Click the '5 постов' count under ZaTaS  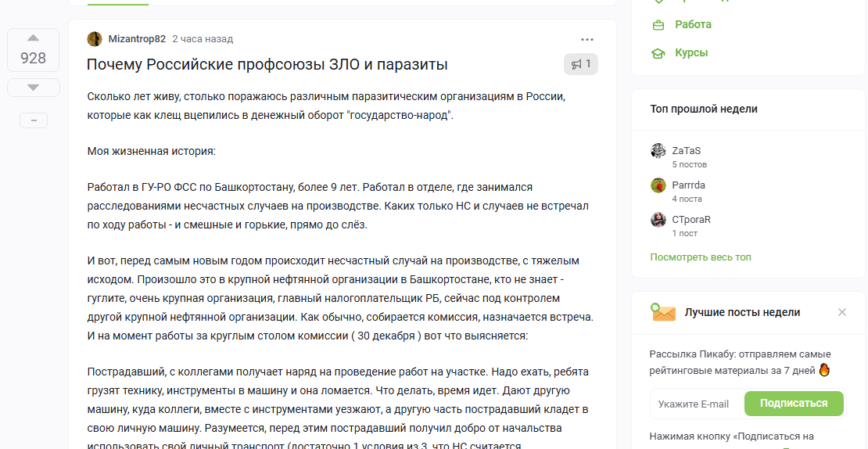689,164
